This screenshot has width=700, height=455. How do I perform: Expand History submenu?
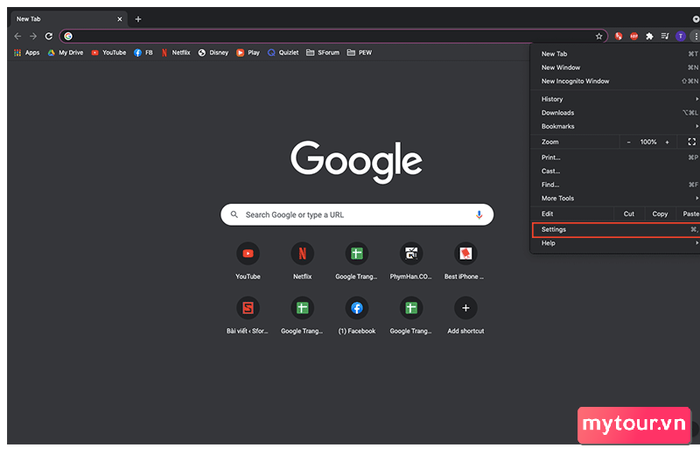[x=615, y=99]
